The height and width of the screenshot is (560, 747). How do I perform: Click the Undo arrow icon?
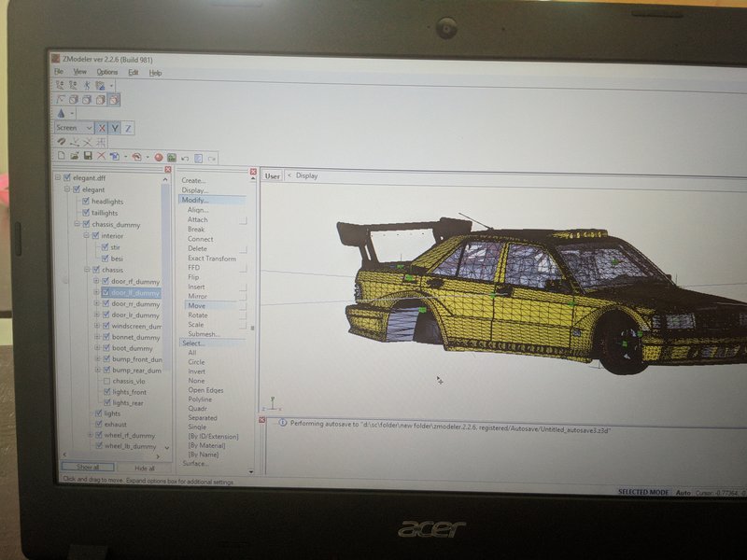coord(185,158)
